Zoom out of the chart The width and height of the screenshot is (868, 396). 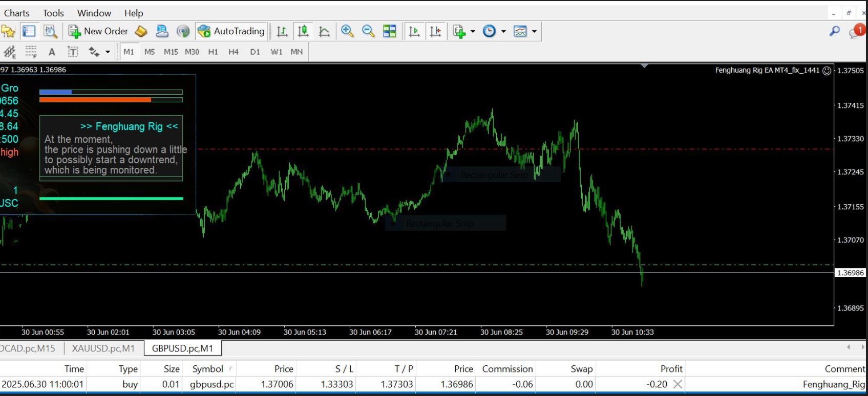point(368,31)
